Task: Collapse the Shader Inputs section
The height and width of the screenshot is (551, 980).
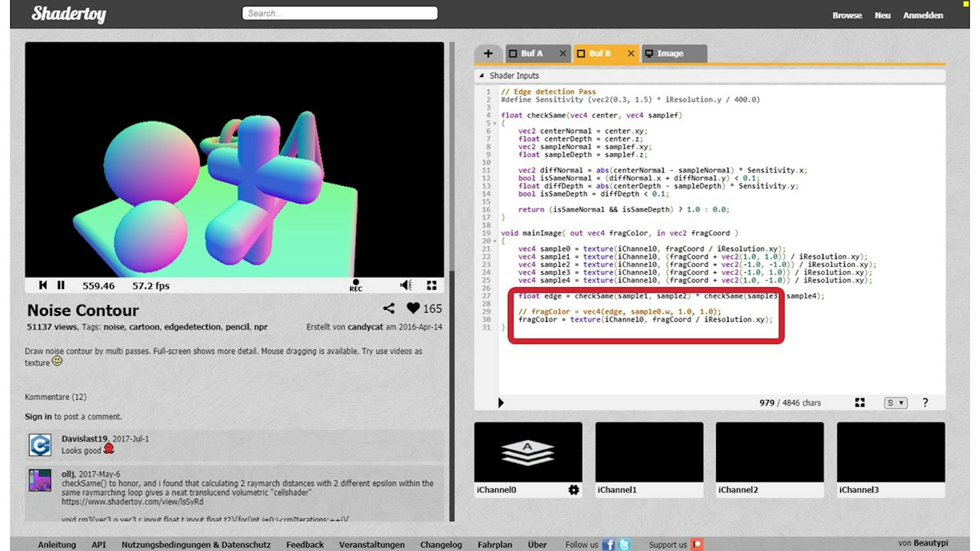Action: click(482, 76)
